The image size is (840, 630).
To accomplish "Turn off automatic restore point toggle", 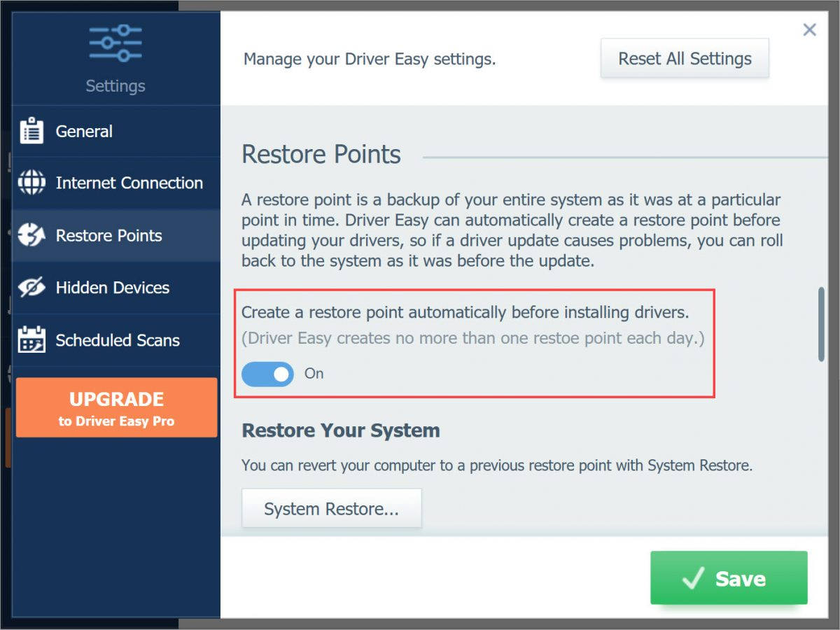I will 267,374.
